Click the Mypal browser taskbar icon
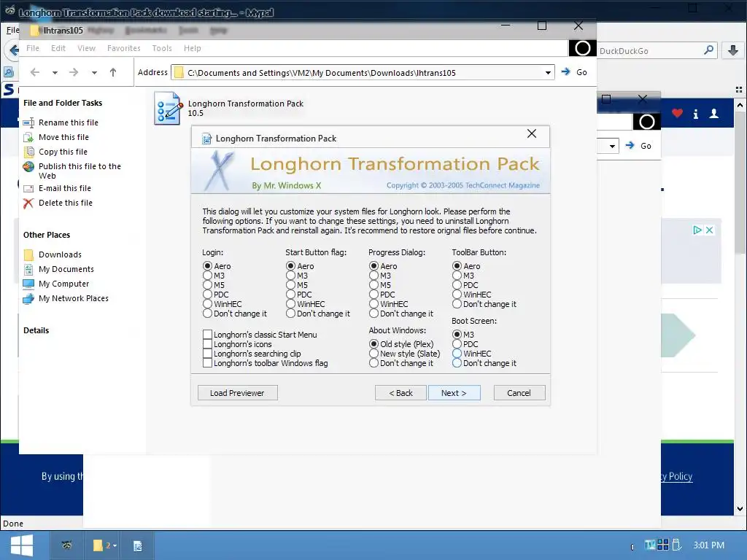 pos(67,545)
